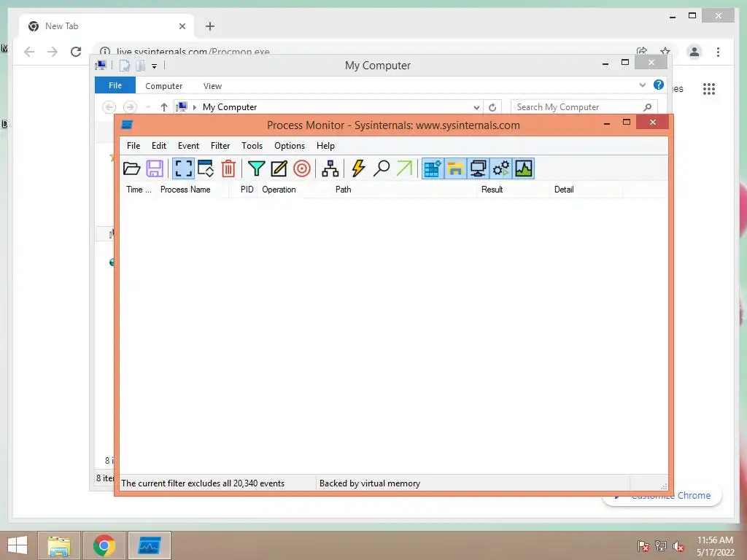747x560 pixels.
Task: Toggle Show Registry Activity button
Action: pyautogui.click(x=433, y=168)
